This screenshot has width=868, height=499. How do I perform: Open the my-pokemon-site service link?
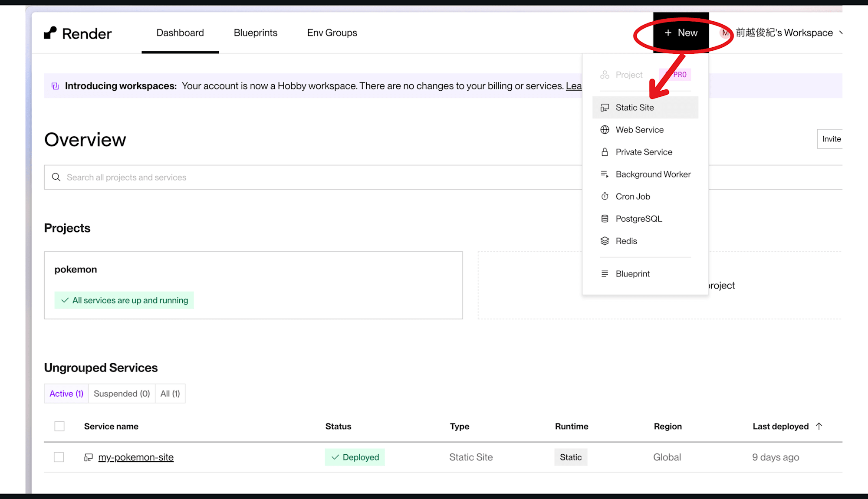click(x=136, y=457)
